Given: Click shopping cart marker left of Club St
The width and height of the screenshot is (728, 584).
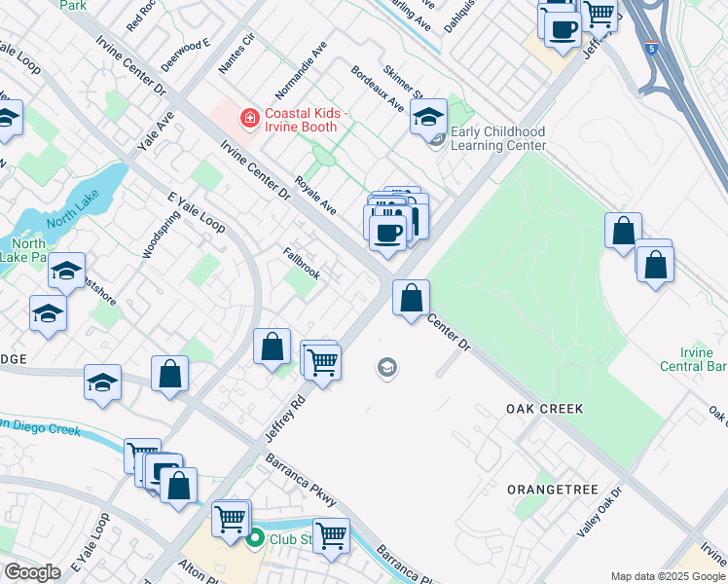Looking at the screenshot, I should coord(231,523).
